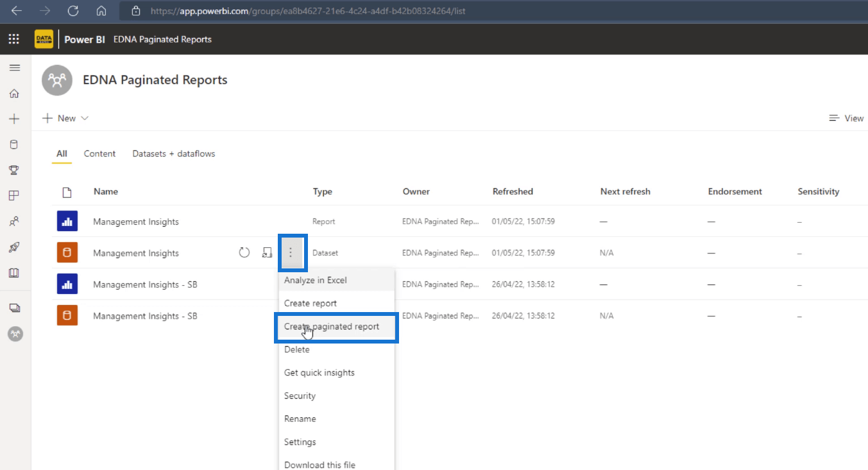Sort by the Next refresh column header
868x470 pixels.
(625, 192)
